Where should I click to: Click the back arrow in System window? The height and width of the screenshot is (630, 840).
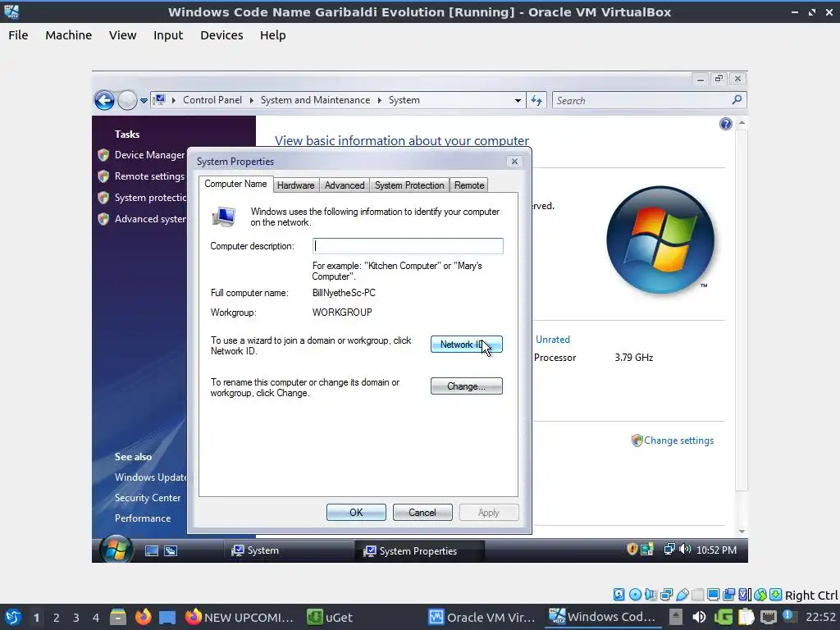pos(104,100)
